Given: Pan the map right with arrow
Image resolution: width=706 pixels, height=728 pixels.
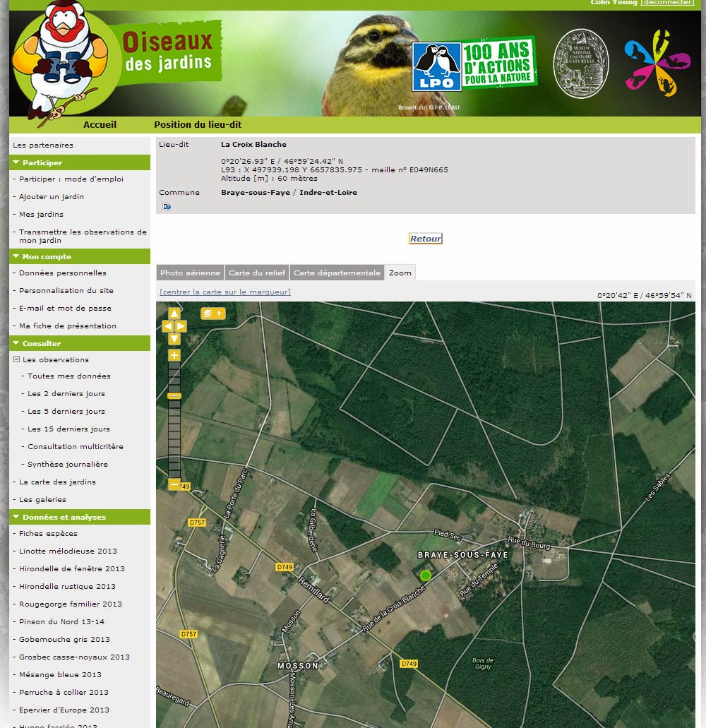Looking at the screenshot, I should pyautogui.click(x=181, y=326).
